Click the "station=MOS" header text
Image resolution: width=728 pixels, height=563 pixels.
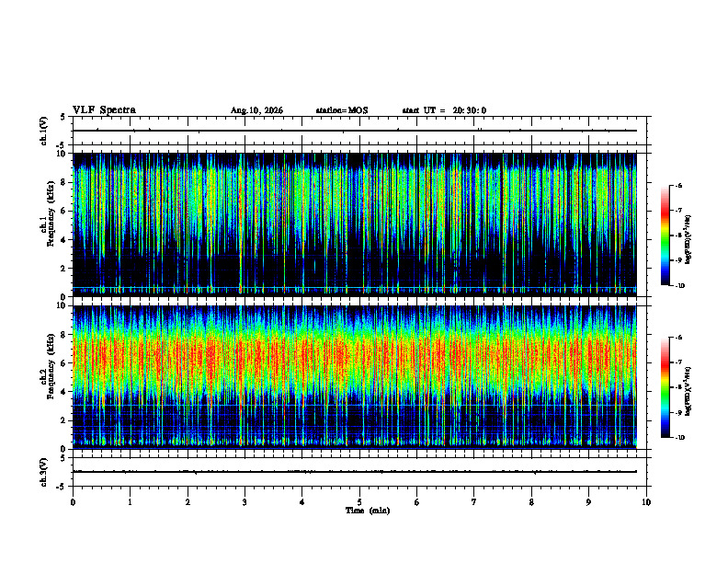coord(342,110)
